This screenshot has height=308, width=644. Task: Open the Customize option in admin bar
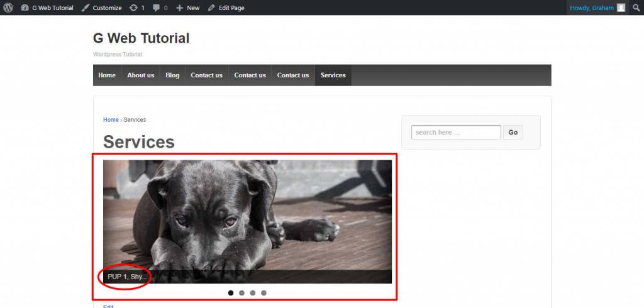[x=101, y=8]
